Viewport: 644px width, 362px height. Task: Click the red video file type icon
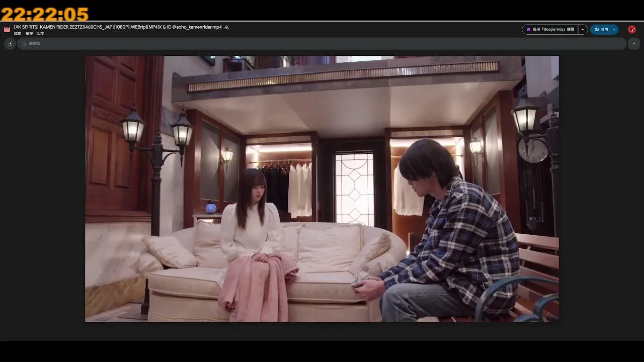pos(7,30)
